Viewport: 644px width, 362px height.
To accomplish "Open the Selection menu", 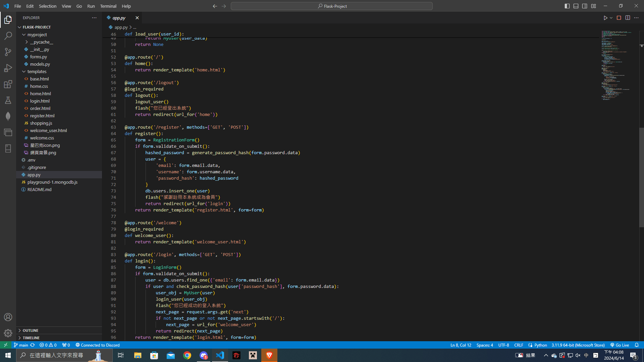I will pos(48,6).
